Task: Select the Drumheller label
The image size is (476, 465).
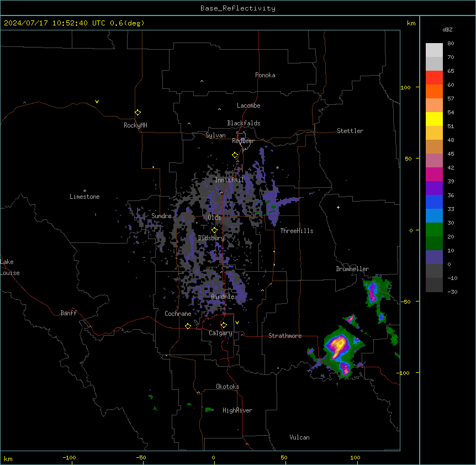Action: (x=352, y=269)
